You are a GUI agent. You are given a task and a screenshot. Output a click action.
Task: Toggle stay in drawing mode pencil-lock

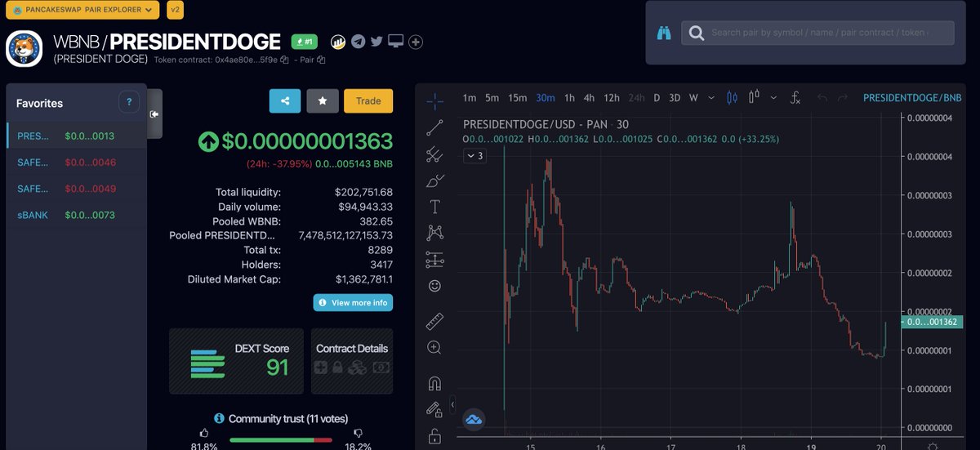tap(434, 409)
